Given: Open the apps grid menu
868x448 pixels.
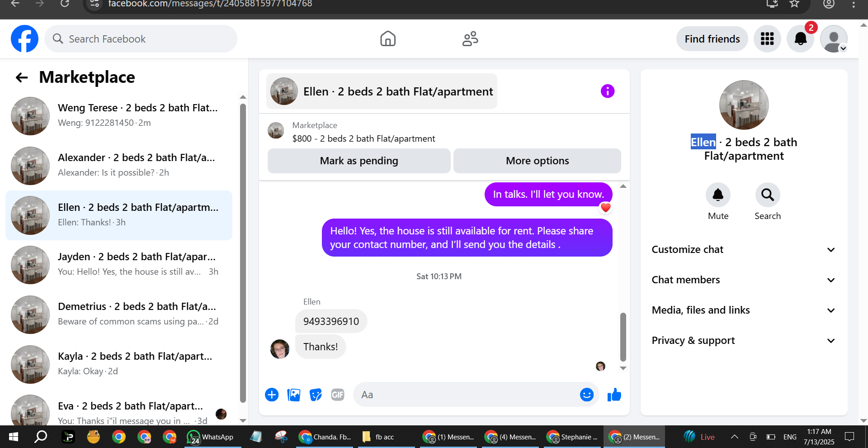Looking at the screenshot, I should pyautogui.click(x=767, y=39).
